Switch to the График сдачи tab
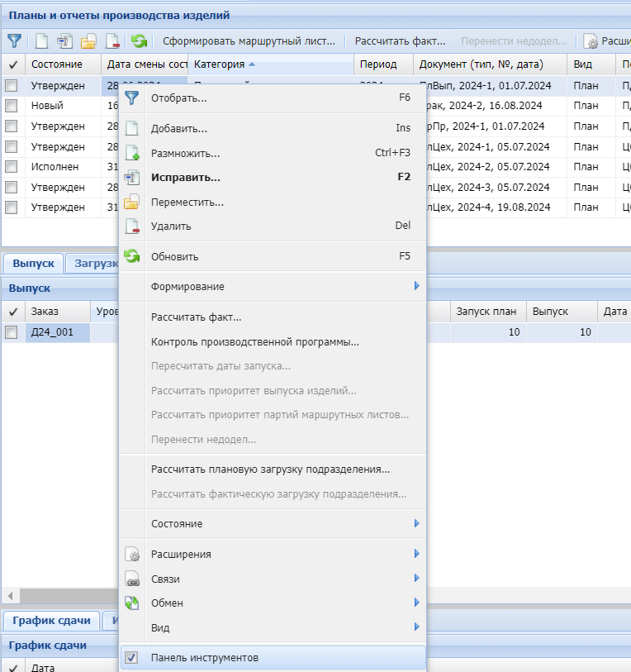The width and height of the screenshot is (631, 672). [x=51, y=621]
